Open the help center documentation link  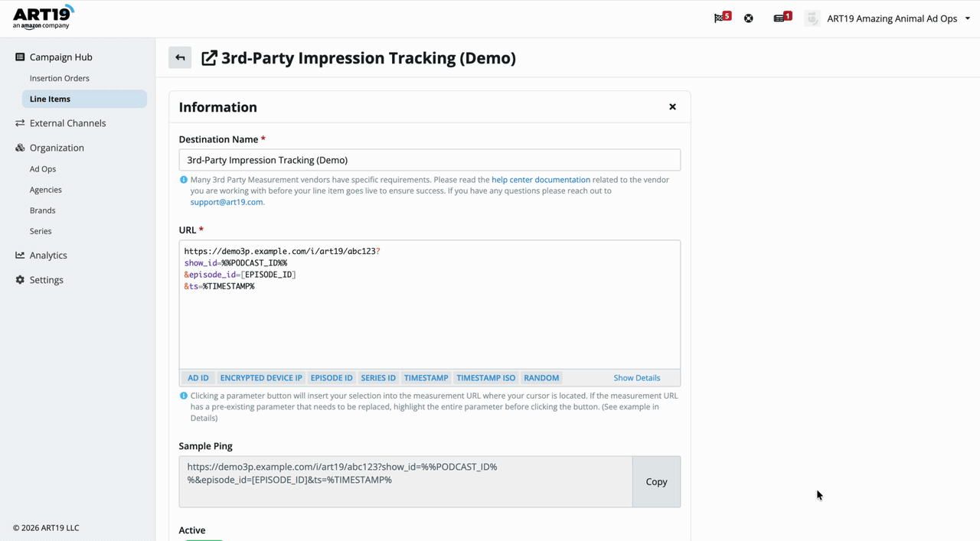pos(541,180)
